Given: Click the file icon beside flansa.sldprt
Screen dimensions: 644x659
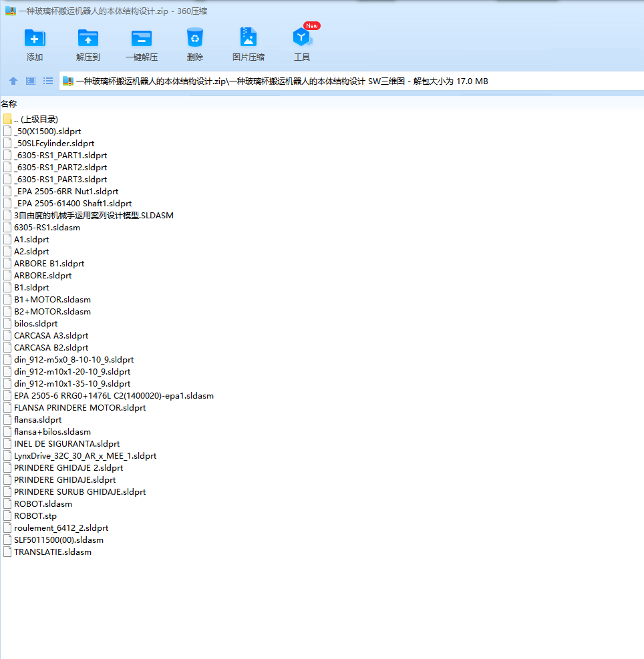Looking at the screenshot, I should (7, 419).
